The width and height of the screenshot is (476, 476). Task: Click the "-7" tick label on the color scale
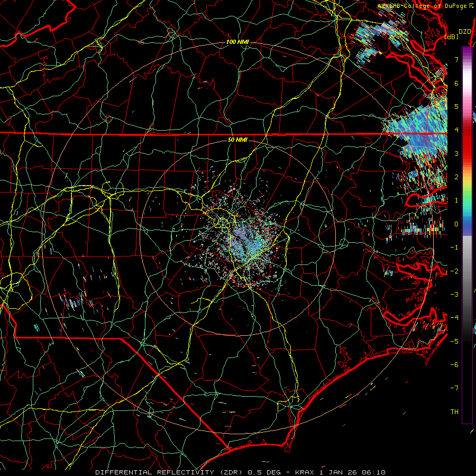click(454, 388)
